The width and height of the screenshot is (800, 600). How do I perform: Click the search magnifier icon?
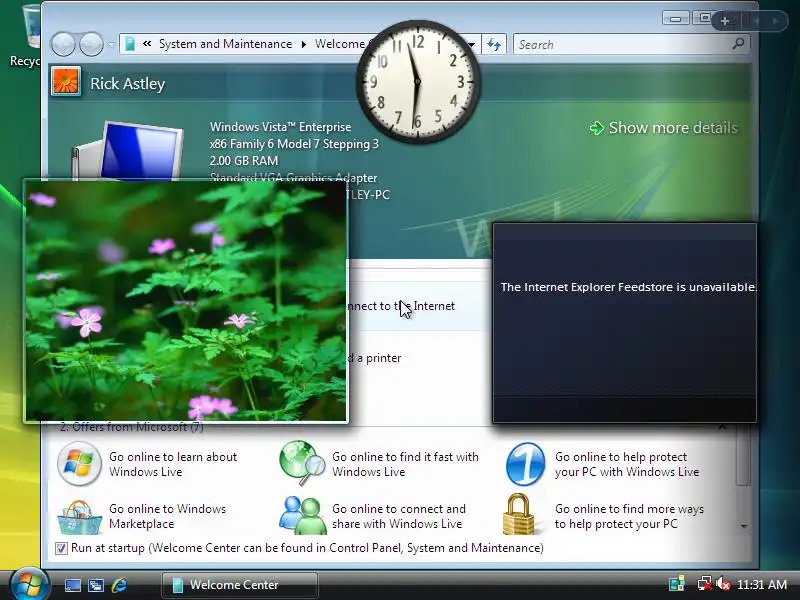(x=738, y=44)
